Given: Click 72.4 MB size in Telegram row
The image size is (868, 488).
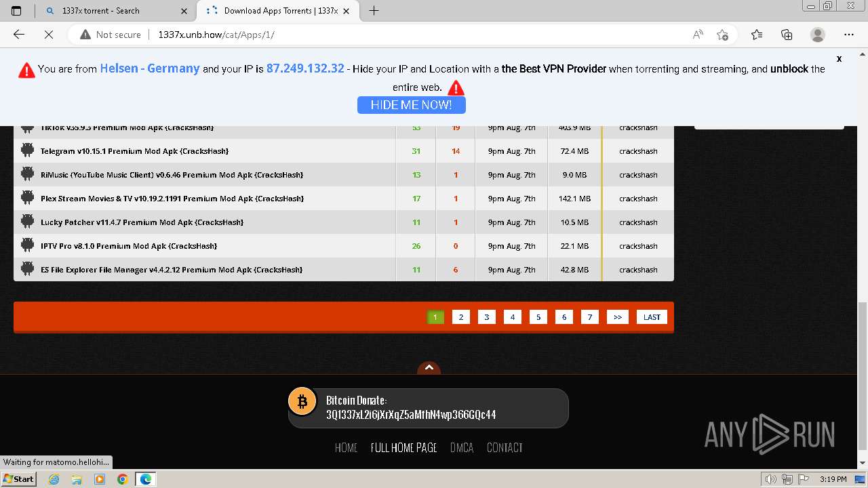Looking at the screenshot, I should point(574,151).
